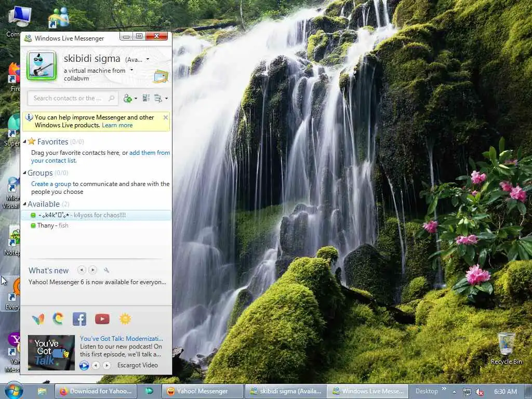This screenshot has width=532, height=399.
Task: Open the file explorer taskbar icon
Action: click(42, 391)
